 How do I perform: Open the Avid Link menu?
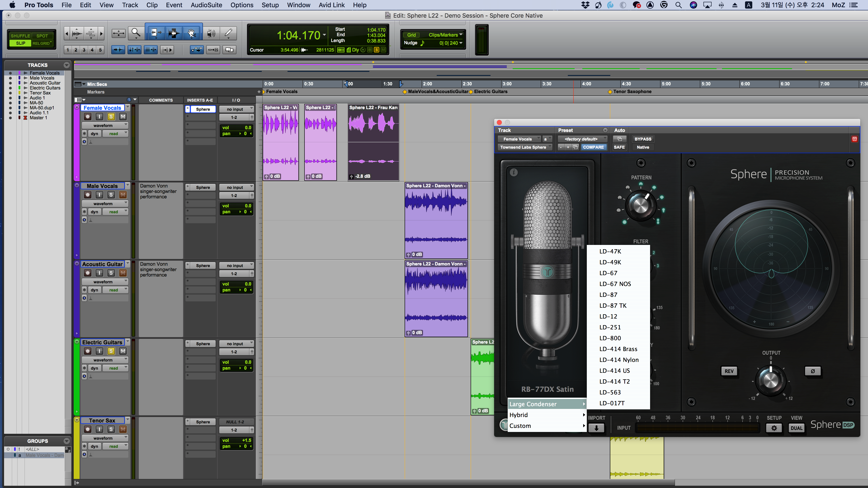[332, 5]
